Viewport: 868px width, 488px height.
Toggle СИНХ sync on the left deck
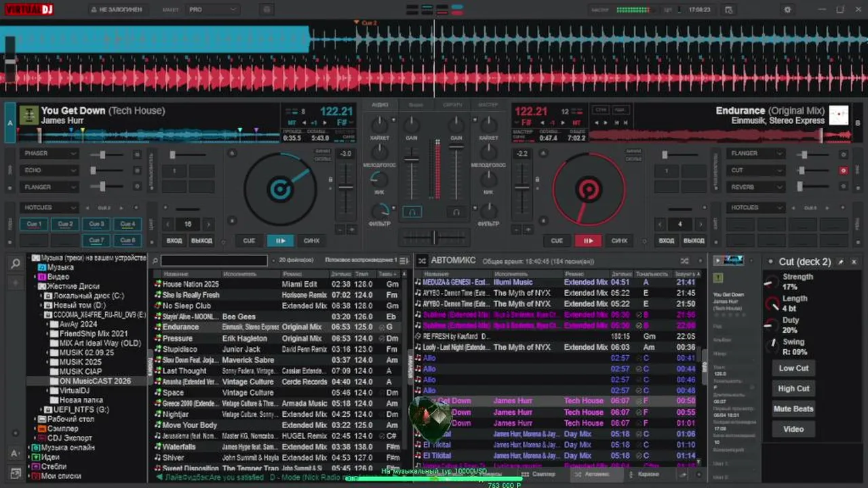[311, 241]
